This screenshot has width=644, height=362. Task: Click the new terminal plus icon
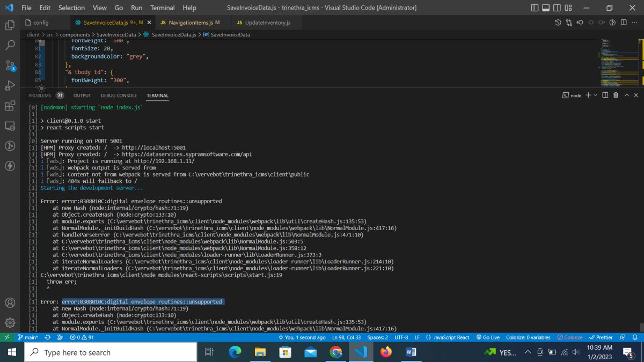pyautogui.click(x=588, y=95)
